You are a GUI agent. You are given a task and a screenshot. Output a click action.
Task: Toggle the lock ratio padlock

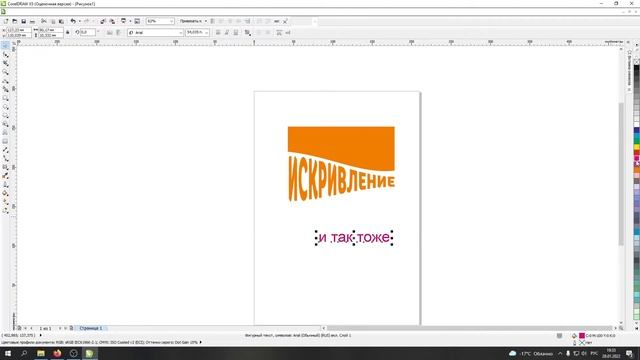click(68, 32)
